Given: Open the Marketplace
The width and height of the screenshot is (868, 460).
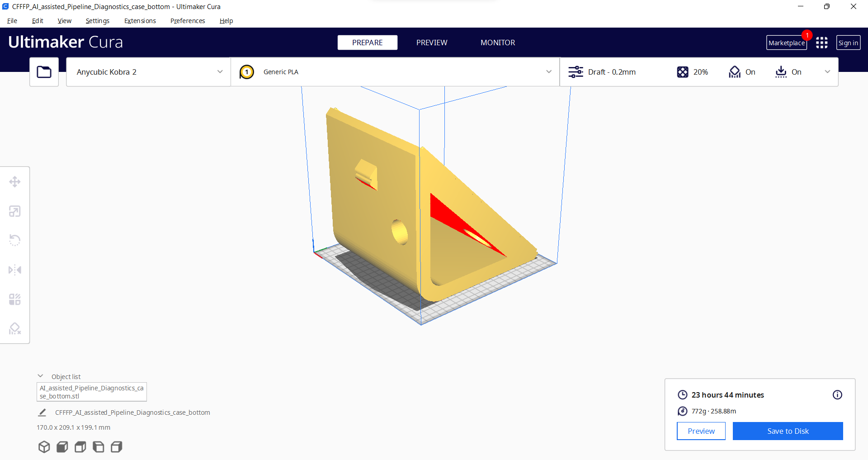Looking at the screenshot, I should point(787,43).
